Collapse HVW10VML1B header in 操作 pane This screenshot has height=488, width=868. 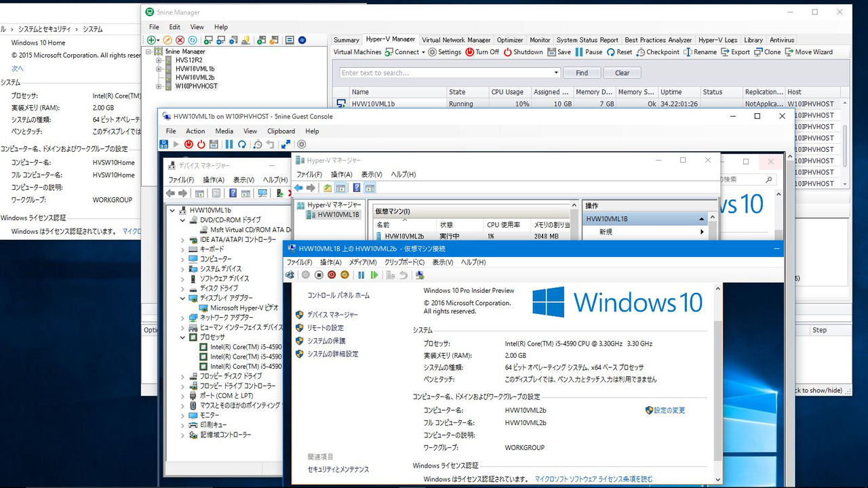coord(702,219)
